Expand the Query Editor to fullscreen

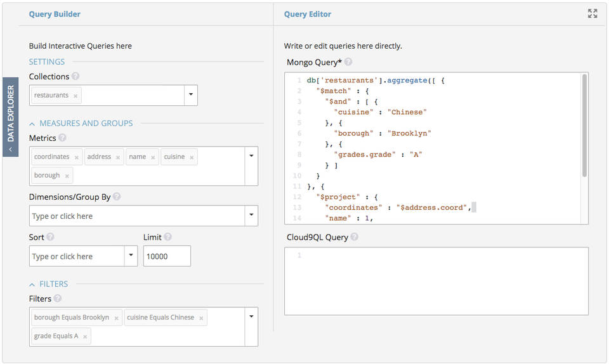click(x=593, y=13)
